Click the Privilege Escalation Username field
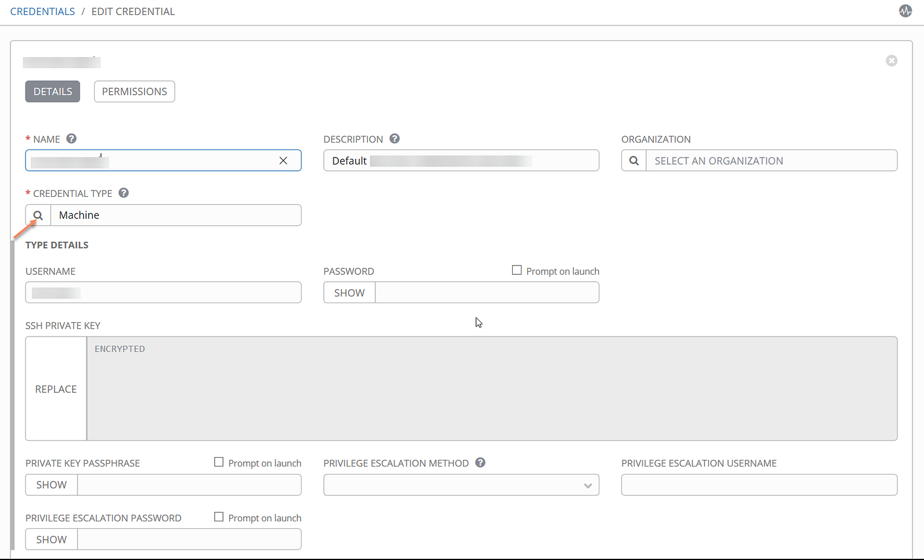The width and height of the screenshot is (924, 560). click(759, 485)
